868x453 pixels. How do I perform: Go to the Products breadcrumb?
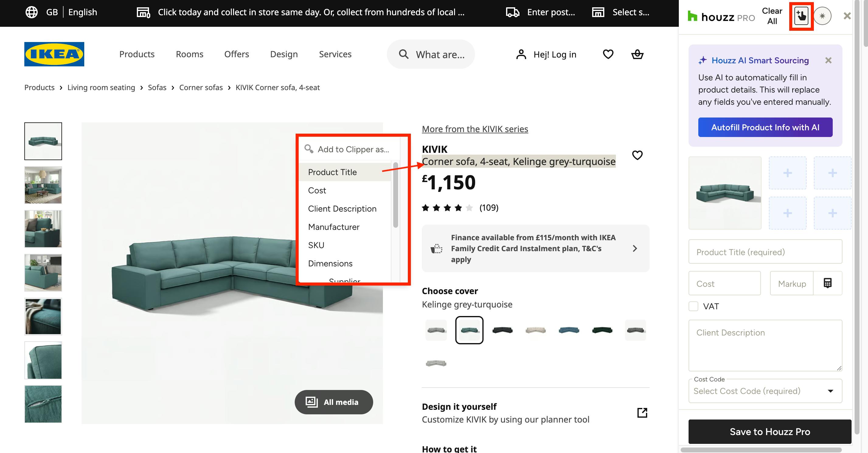[40, 87]
